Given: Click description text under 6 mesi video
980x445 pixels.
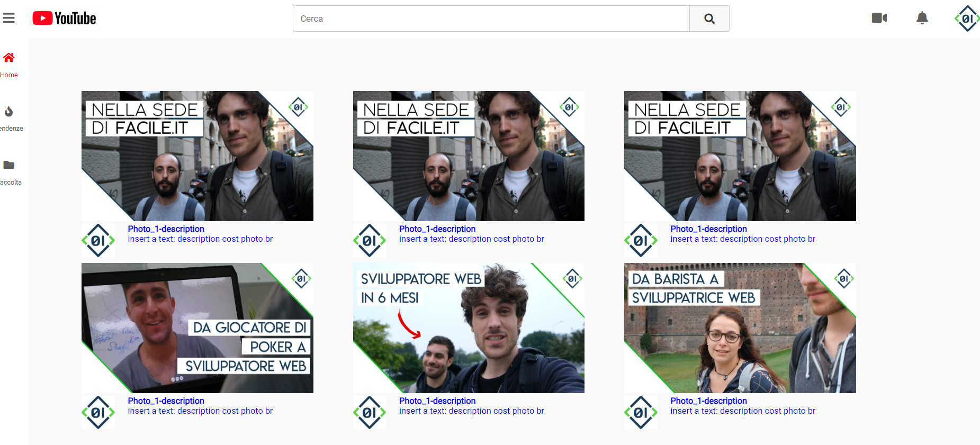Looking at the screenshot, I should [472, 411].
